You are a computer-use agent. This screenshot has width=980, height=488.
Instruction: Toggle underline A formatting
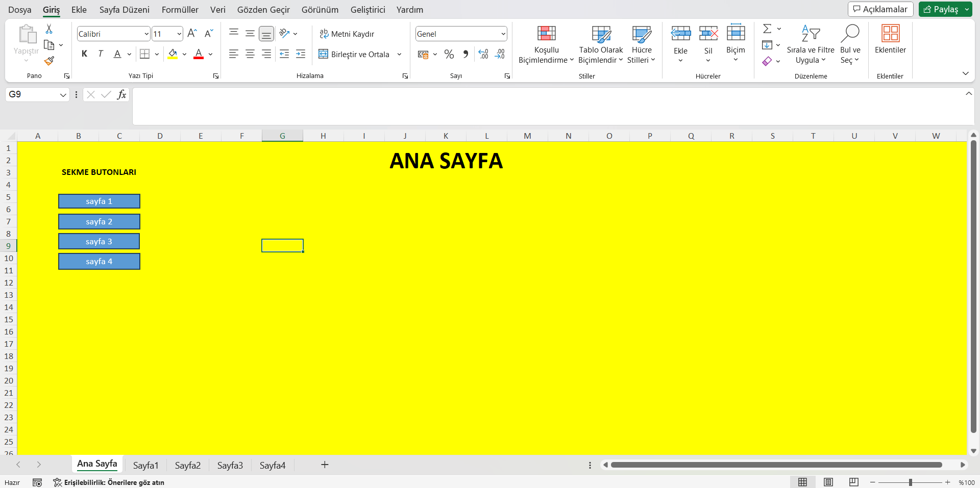[x=117, y=54]
